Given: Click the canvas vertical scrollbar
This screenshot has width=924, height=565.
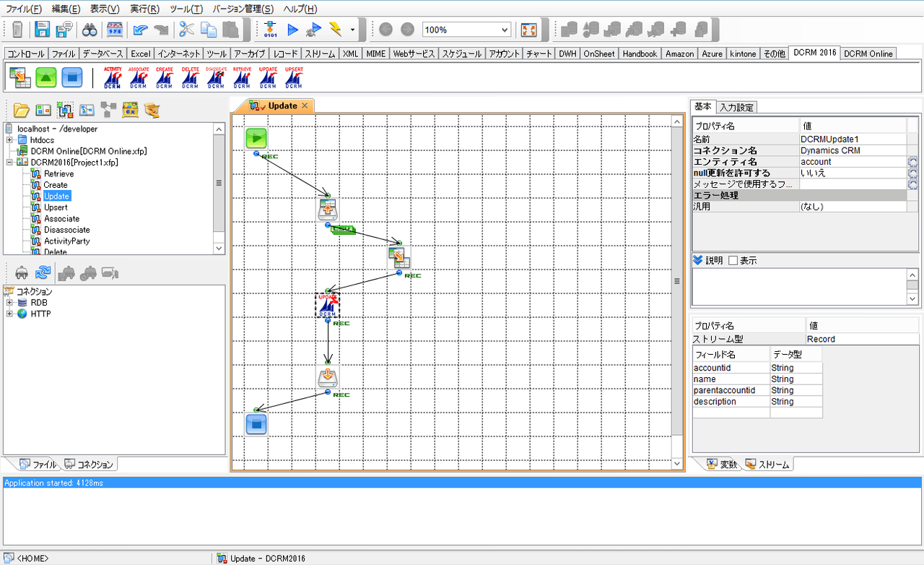Looking at the screenshot, I should 677,282.
